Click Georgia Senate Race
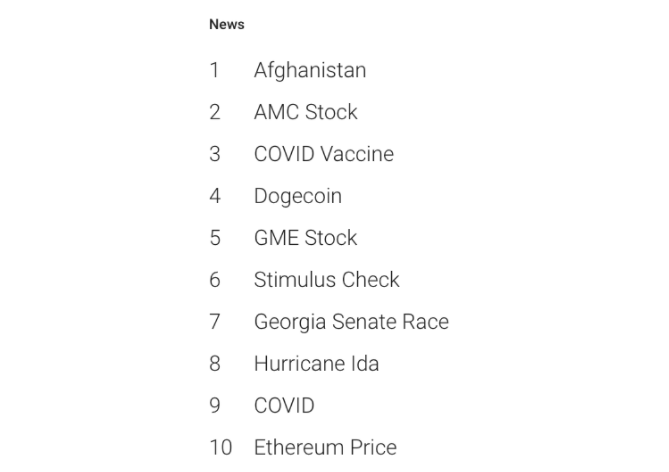Image resolution: width=669 pixels, height=472 pixels. pos(351,322)
